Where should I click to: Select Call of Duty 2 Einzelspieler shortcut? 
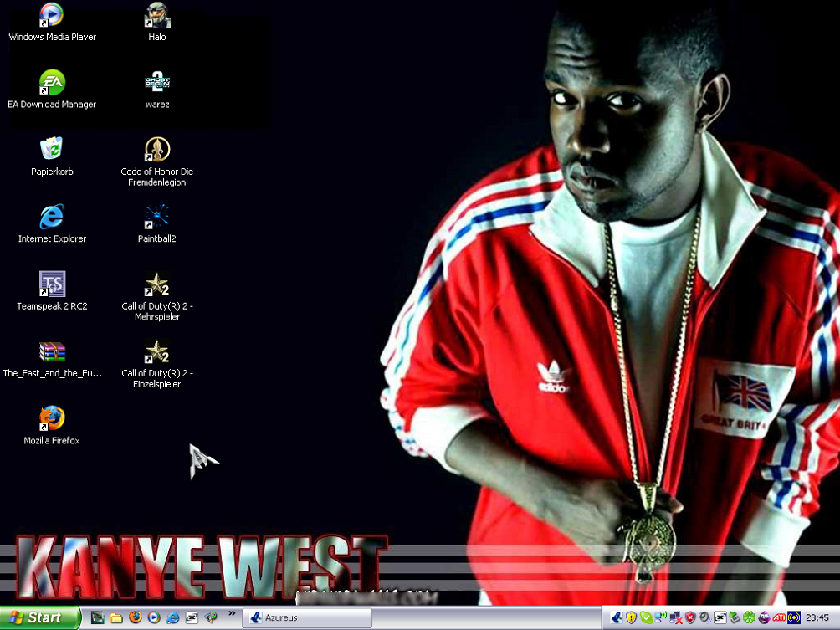157,364
